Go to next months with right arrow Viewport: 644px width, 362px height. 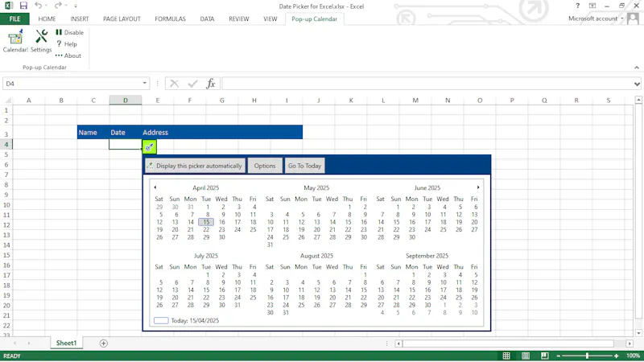(478, 187)
